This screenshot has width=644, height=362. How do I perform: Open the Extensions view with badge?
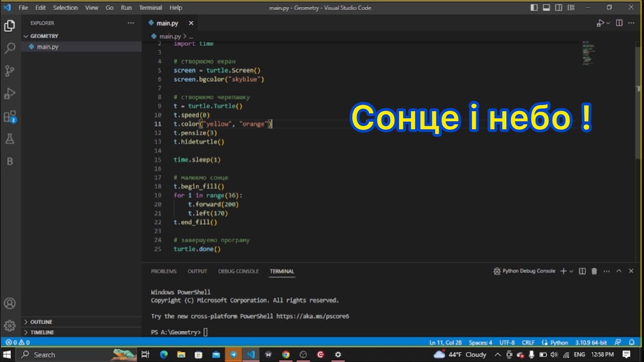(10, 117)
